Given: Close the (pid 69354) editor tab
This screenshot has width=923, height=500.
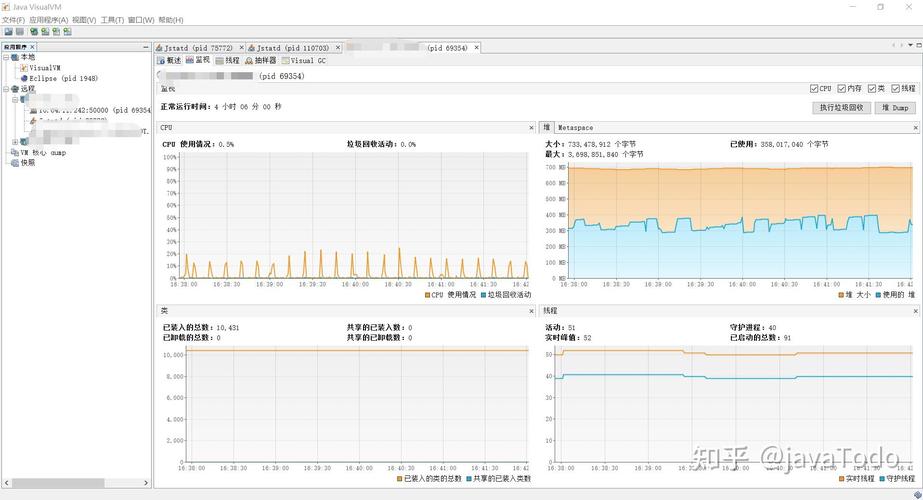Looking at the screenshot, I should click(x=476, y=48).
